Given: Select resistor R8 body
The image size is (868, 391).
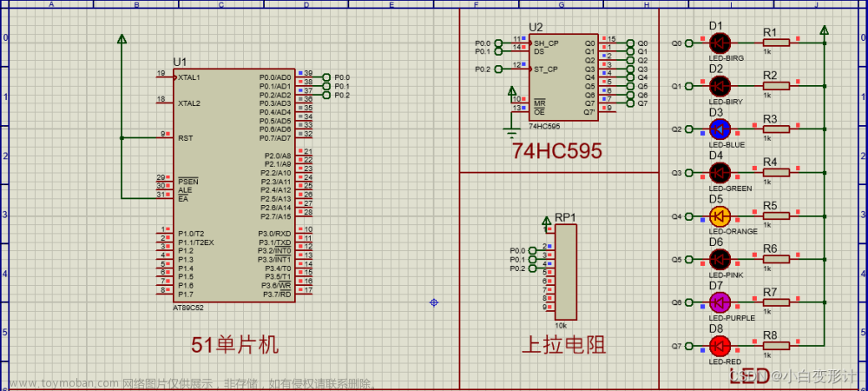Looking at the screenshot, I should 776,346.
